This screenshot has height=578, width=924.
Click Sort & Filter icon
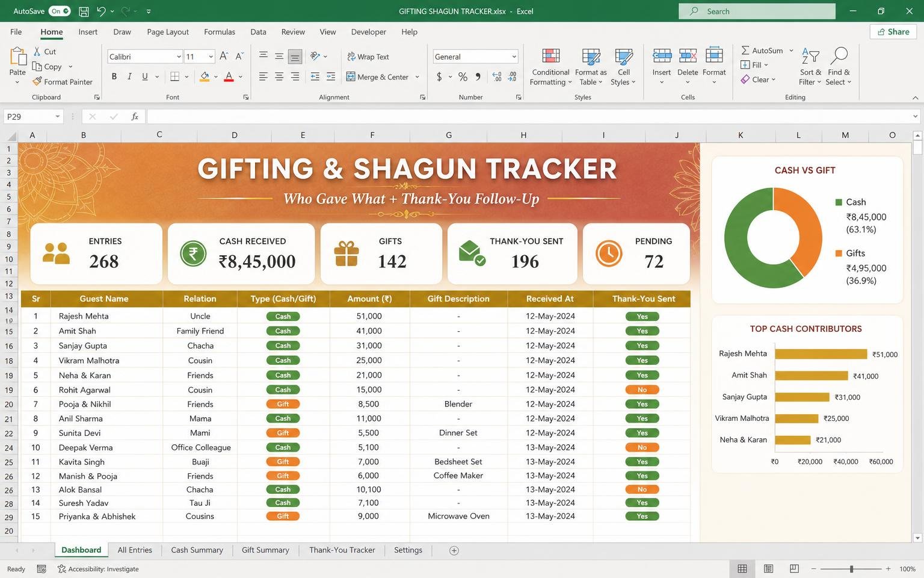[810, 56]
